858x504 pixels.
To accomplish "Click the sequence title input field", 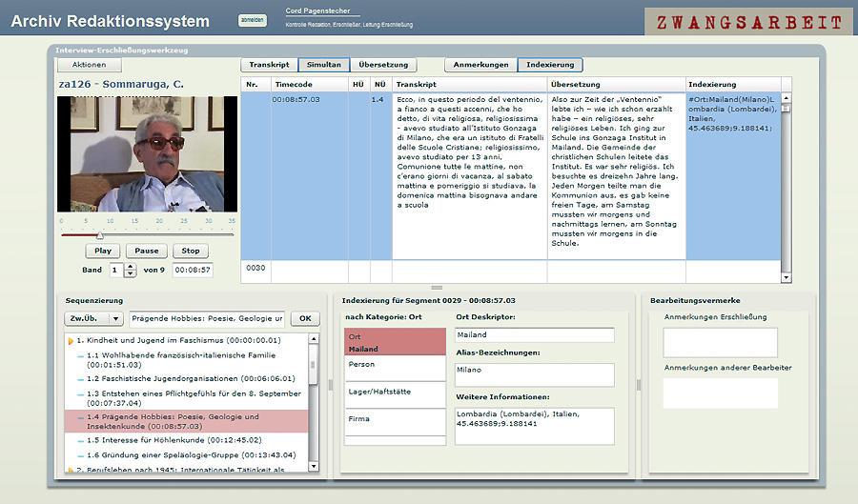I will pos(208,318).
